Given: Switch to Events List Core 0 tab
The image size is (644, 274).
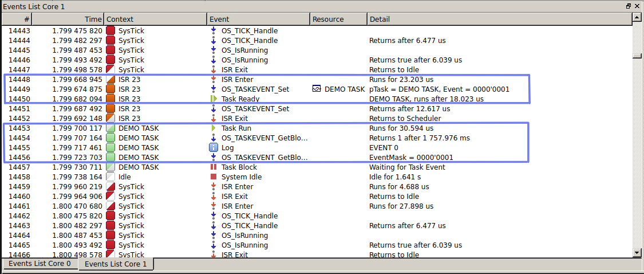Looking at the screenshot, I should (x=38, y=264).
